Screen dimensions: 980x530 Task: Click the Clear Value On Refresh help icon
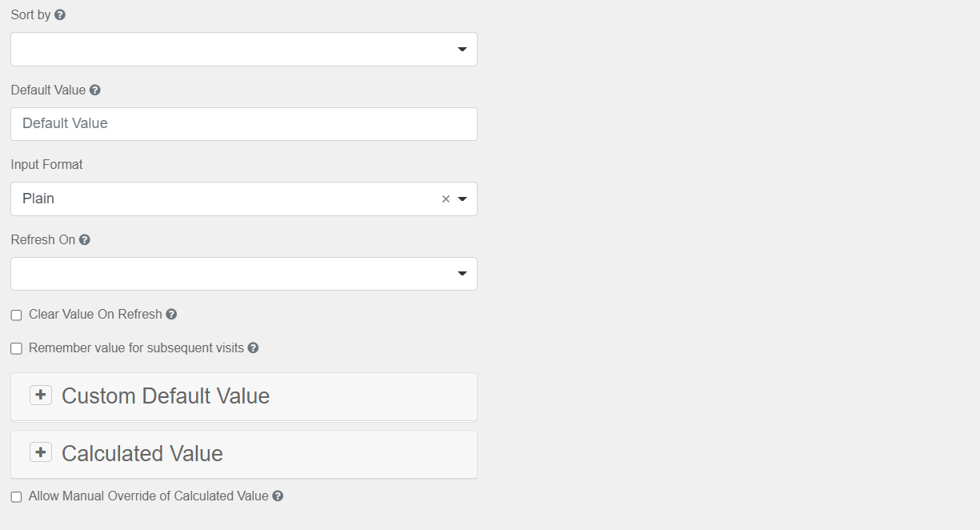click(x=171, y=314)
